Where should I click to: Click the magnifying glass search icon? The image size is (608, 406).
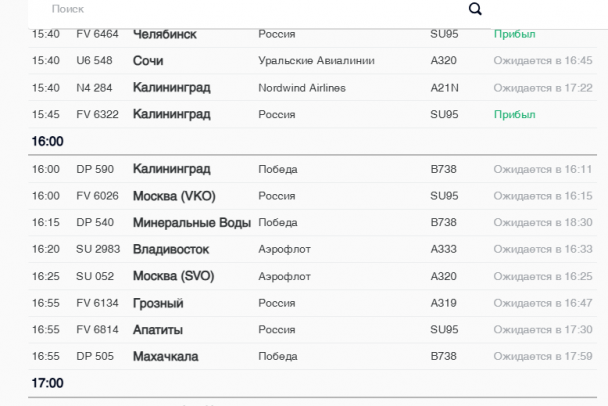[475, 9]
